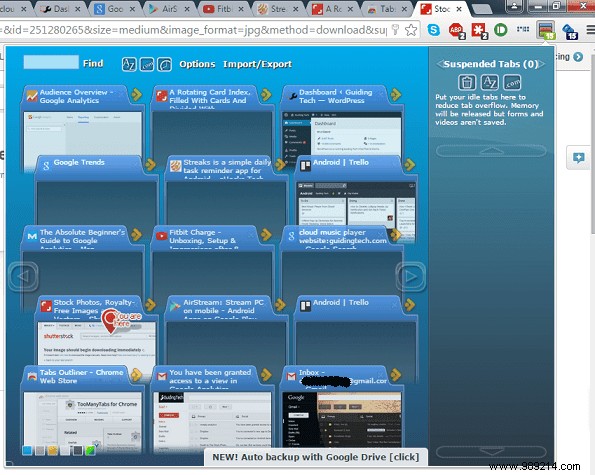
Task: Suspend the Dashboard Guiding Tech tab arrow
Action: [x=396, y=94]
